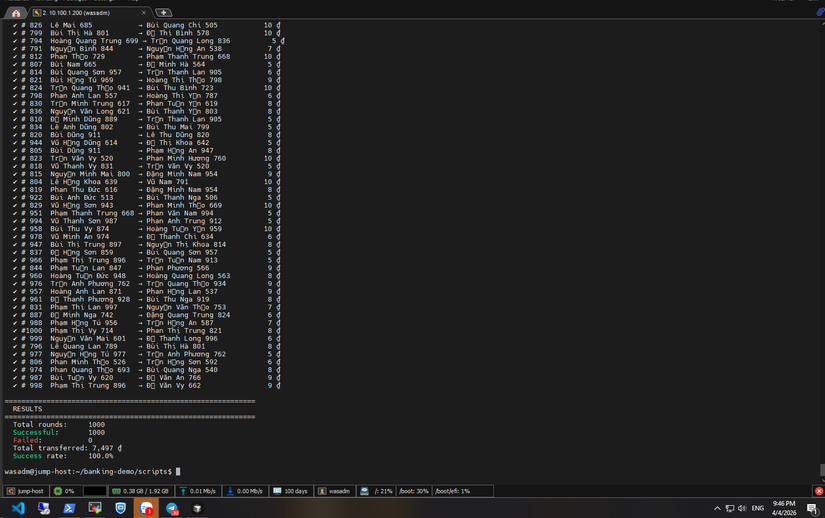The image size is (825, 518).
Task: Click the upload speed 0.01 Mb/s indicator
Action: [x=198, y=491]
